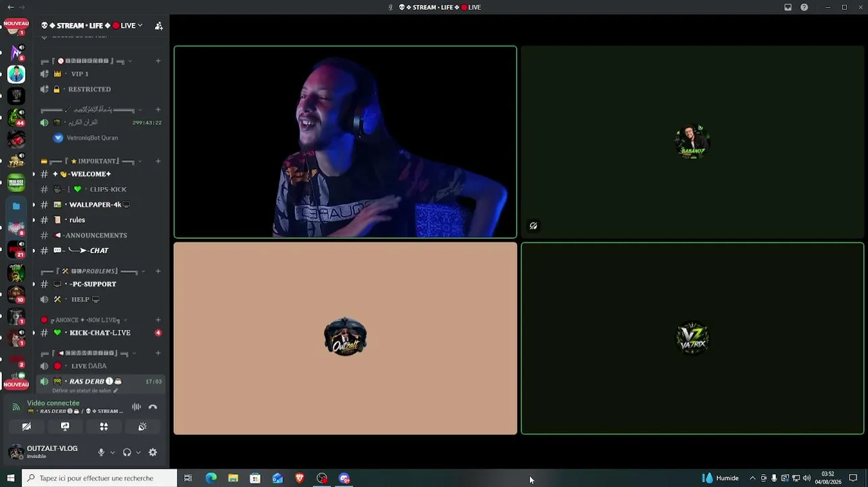The height and width of the screenshot is (487, 868).
Task: Open the Discord inbox icon
Action: 788,7
